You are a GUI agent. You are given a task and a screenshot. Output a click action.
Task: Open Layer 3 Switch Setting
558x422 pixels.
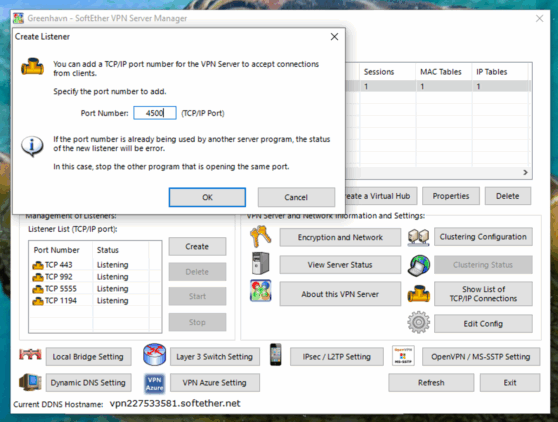tap(215, 357)
